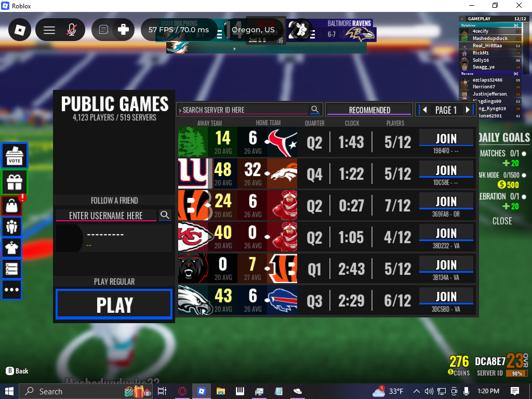
Task: Open the microphone tray icon
Action: coord(466,391)
